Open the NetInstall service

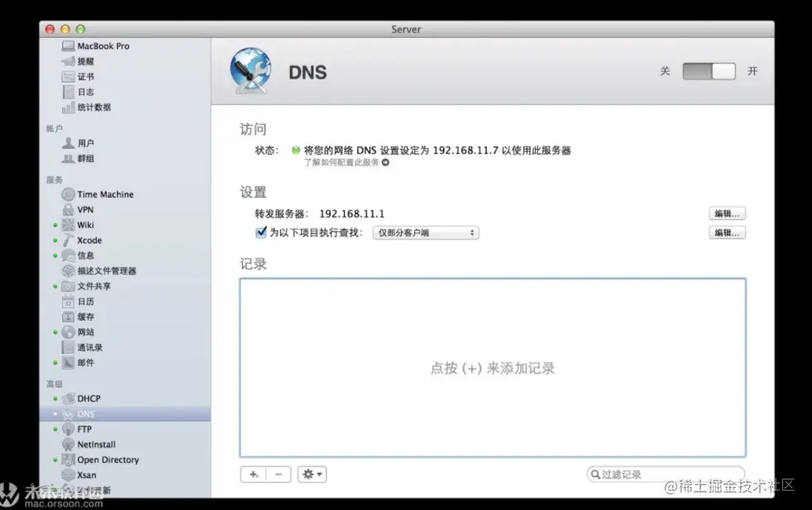tap(88, 444)
